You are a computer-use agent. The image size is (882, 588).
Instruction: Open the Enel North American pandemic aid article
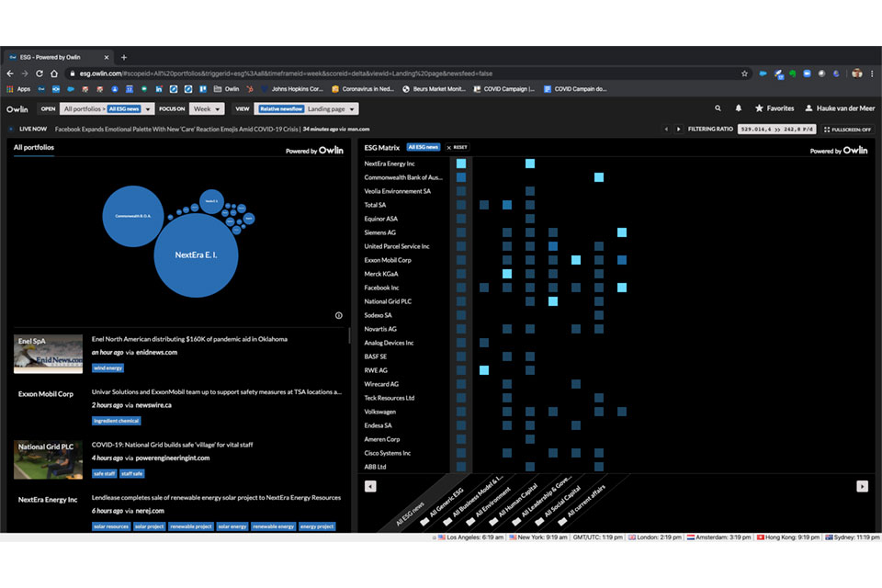[189, 339]
